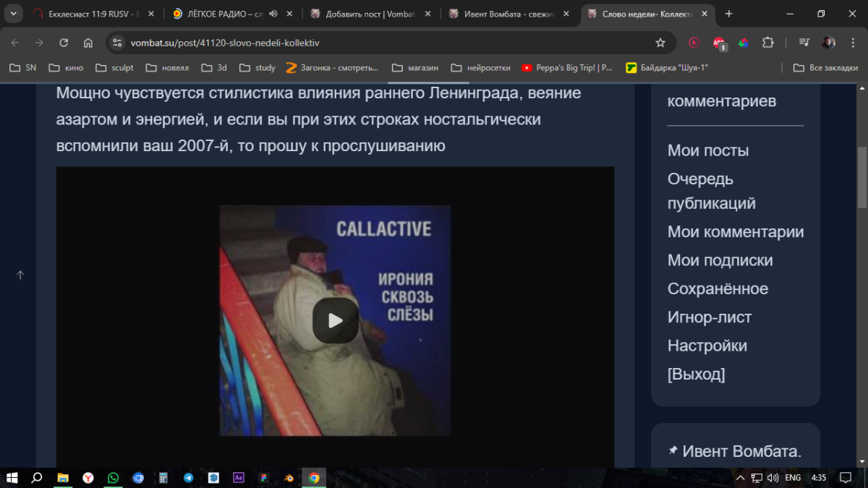Bookmark this page with the star
This screenshot has height=488, width=868.
coord(660,43)
